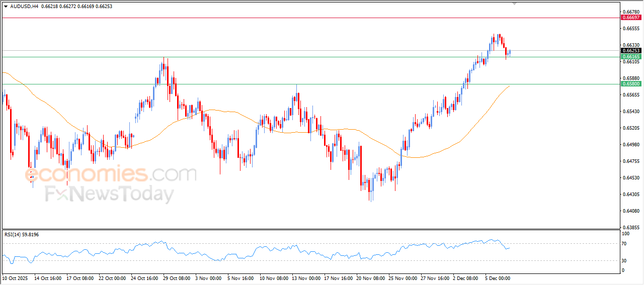This screenshot has width=644, height=285.
Task: Click the 29 Oct 08:00 time label
Action: [176, 277]
